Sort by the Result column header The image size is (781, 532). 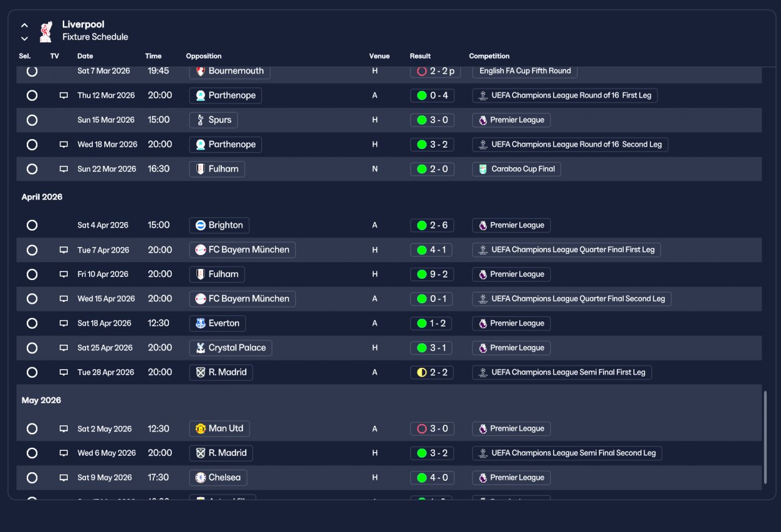tap(420, 56)
